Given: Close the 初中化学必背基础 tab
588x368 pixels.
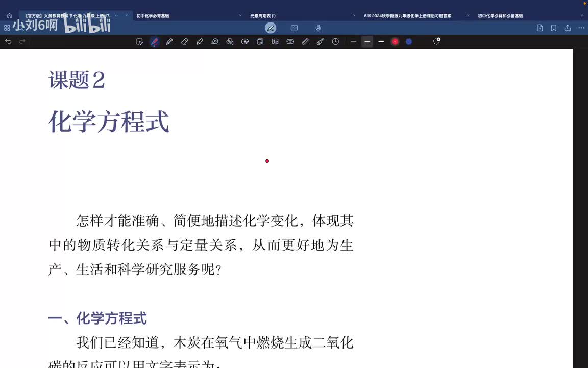Looking at the screenshot, I should [x=240, y=16].
